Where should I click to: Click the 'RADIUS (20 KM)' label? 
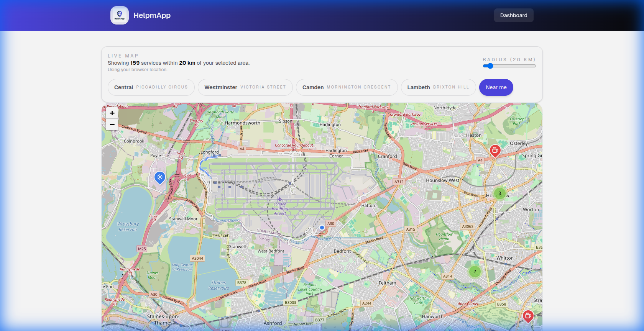point(509,60)
